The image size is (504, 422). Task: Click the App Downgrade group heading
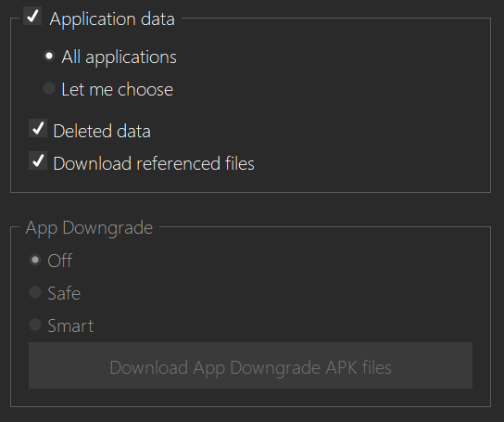coord(89,228)
